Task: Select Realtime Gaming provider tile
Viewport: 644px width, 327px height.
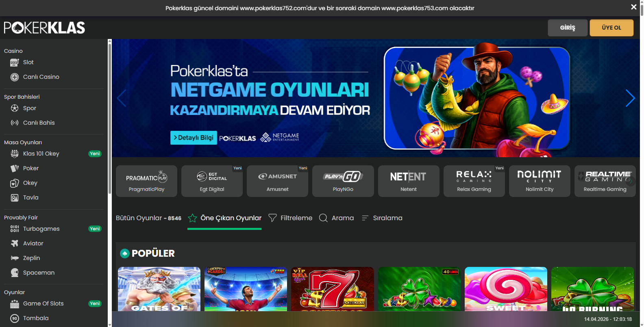Action: tap(605, 181)
